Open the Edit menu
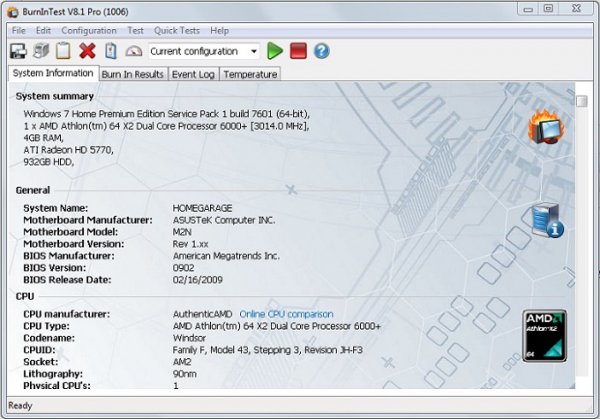Image resolution: width=600 pixels, height=419 pixels. point(43,31)
